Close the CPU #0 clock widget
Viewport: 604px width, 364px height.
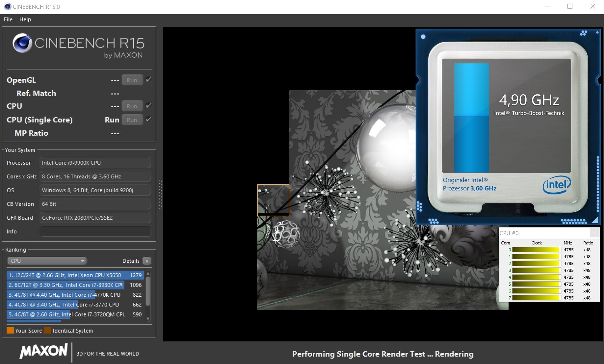594,233
